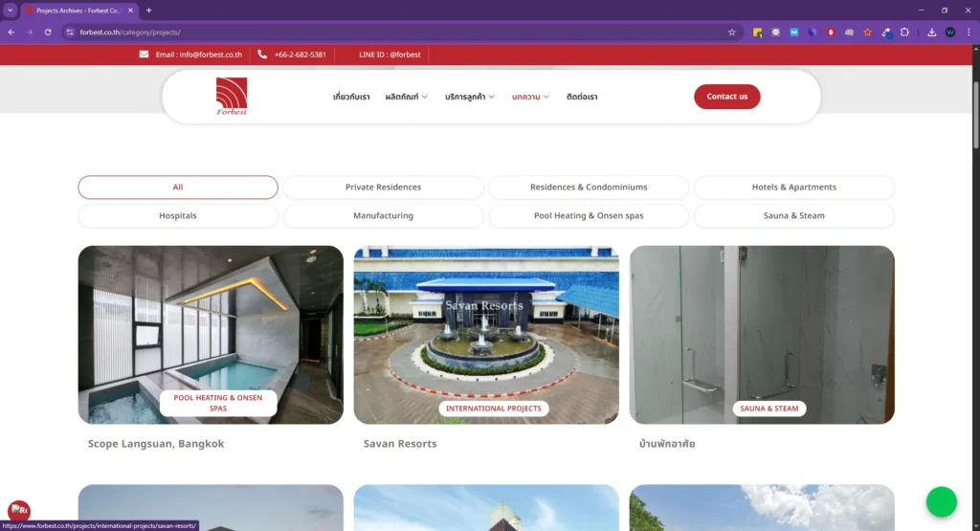Viewport: 980px width, 531px height.
Task: Click the red Contact us button
Action: coord(727,97)
